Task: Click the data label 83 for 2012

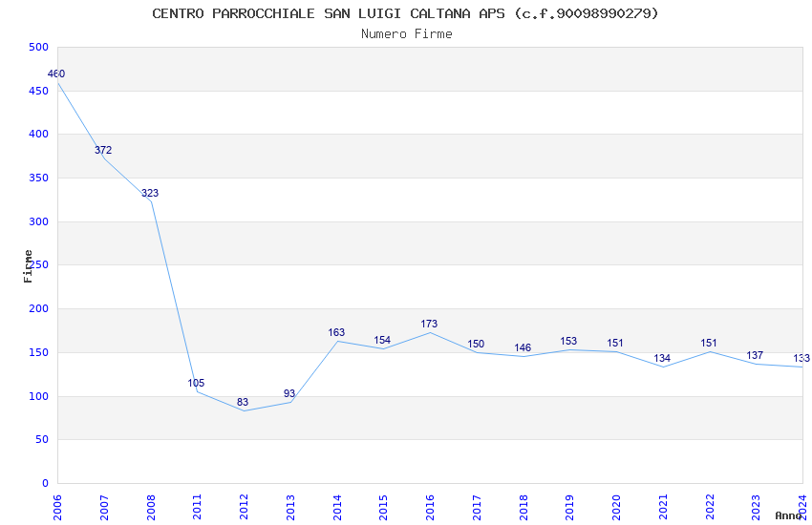Action: 243,402
